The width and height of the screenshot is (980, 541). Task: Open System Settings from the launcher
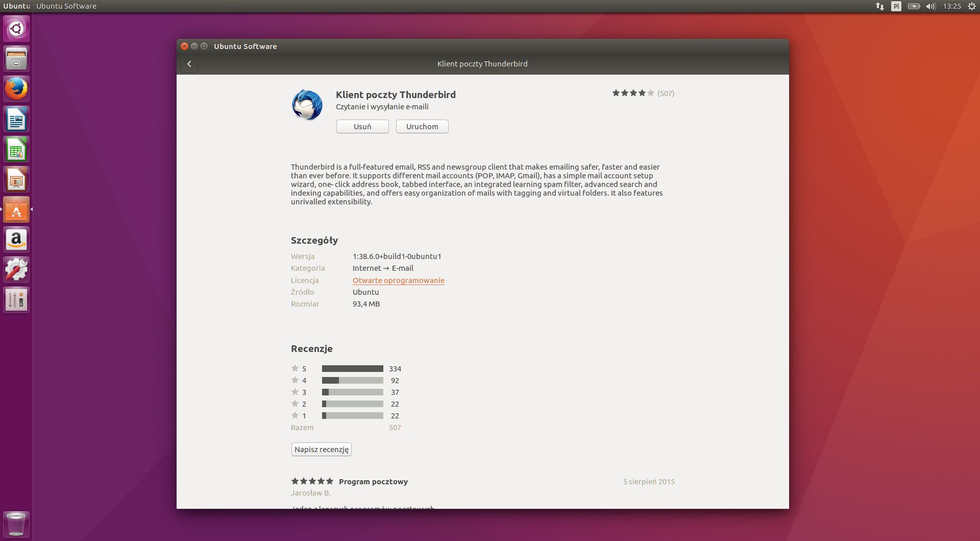point(16,270)
